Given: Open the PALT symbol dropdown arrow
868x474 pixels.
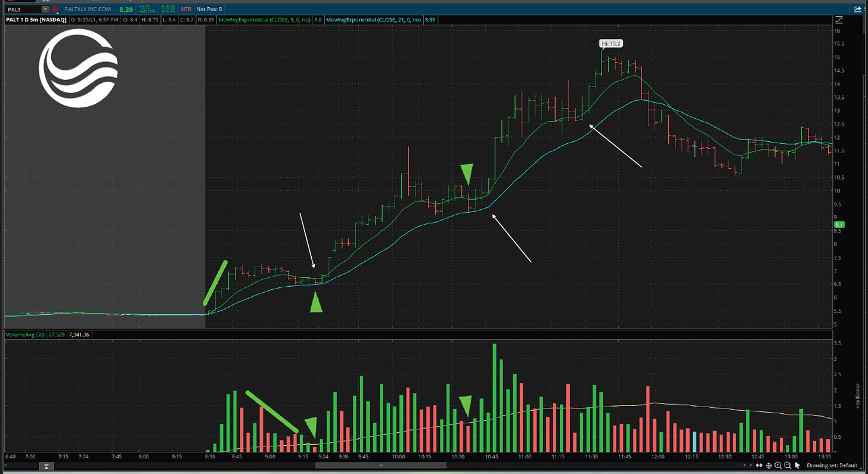Looking at the screenshot, I should (45, 10).
